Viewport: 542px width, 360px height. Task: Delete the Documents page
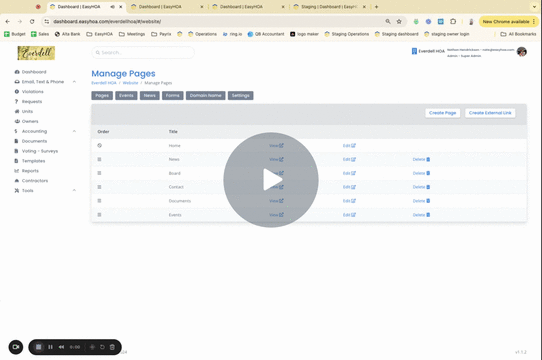pos(421,201)
